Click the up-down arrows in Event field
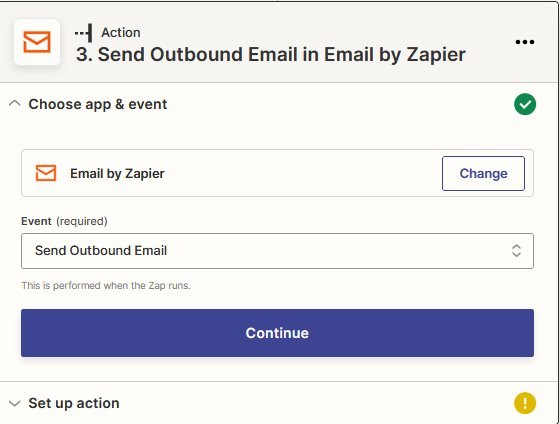Viewport: 560px width, 424px height. (x=516, y=251)
